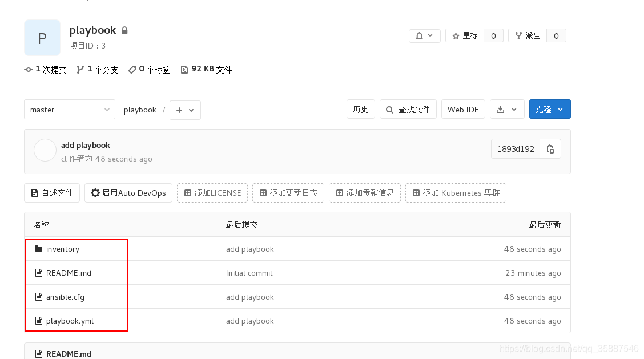Screen dimensions: 644x359
Task: Open the 查找文件 file finder
Action: point(408,109)
